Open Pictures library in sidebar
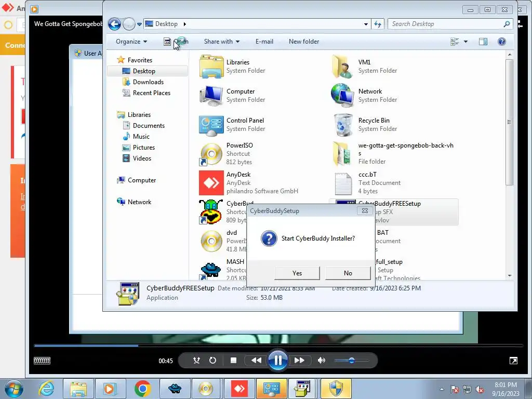Image resolution: width=532 pixels, height=399 pixels. 143,147
